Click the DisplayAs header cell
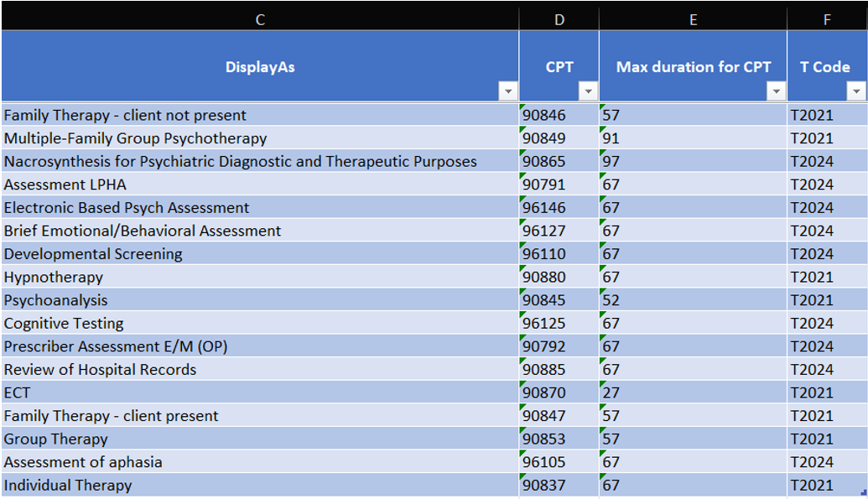Image resolution: width=868 pixels, height=499 pixels. tap(260, 66)
